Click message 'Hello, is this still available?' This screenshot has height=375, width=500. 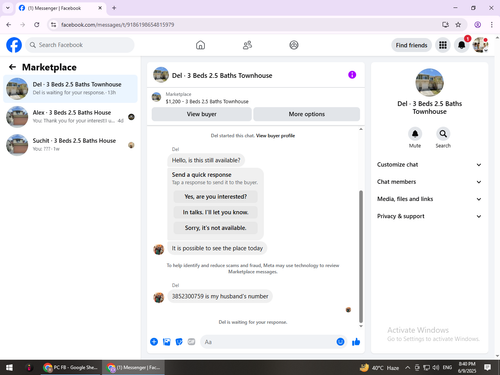(206, 160)
